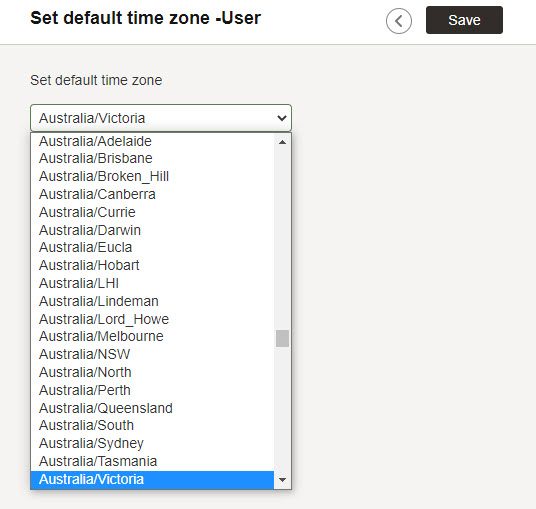Pick Australia/Tasmania from the list
Screen dimensions: 536x509
[152, 461]
